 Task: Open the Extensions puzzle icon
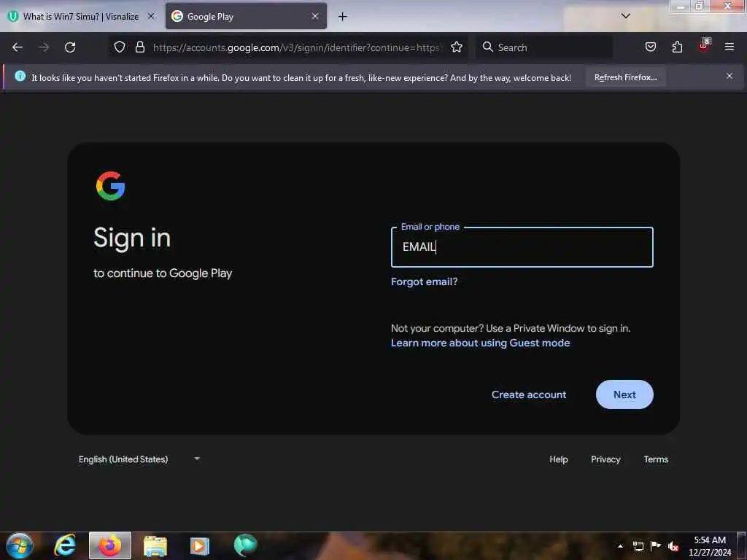[x=677, y=47]
